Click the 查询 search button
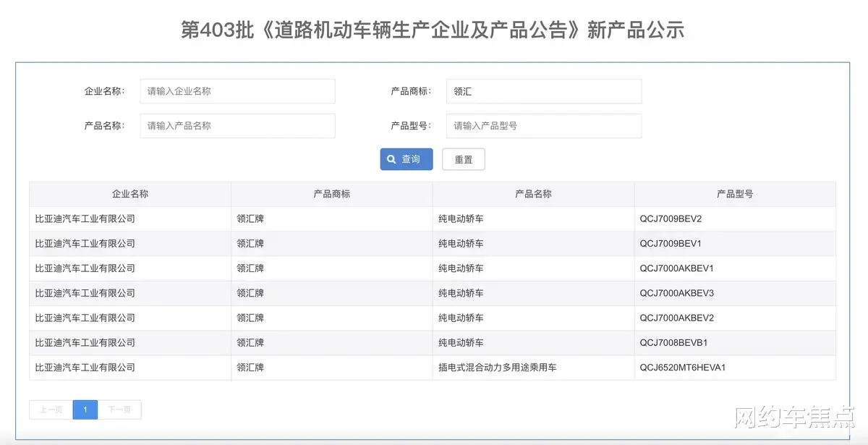 [x=407, y=159]
